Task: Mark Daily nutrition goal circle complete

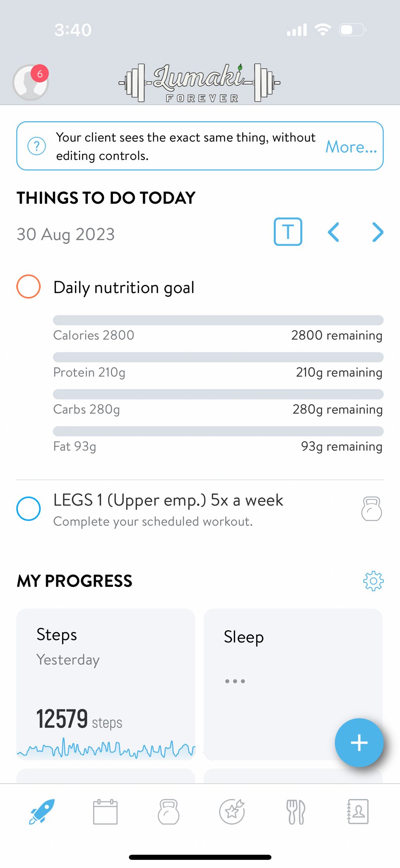Action: (x=29, y=287)
